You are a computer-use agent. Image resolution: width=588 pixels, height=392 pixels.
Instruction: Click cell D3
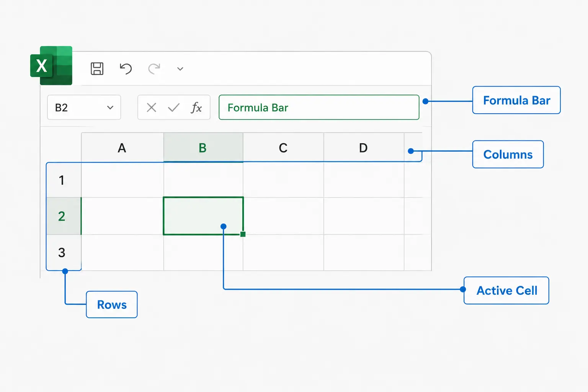(364, 252)
